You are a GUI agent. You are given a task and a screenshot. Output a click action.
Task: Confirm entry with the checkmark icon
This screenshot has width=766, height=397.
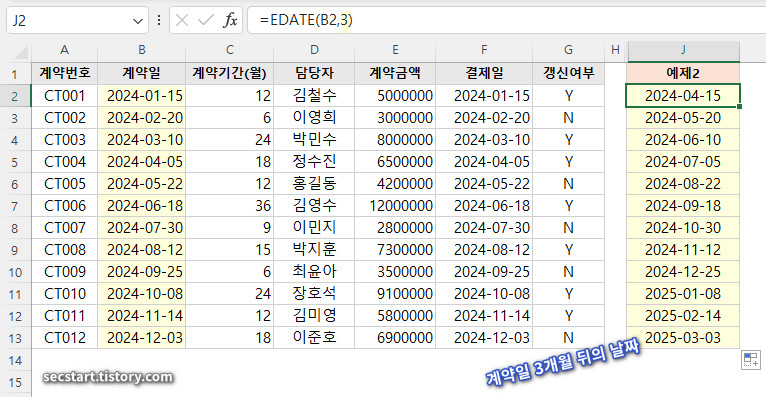[x=206, y=21]
